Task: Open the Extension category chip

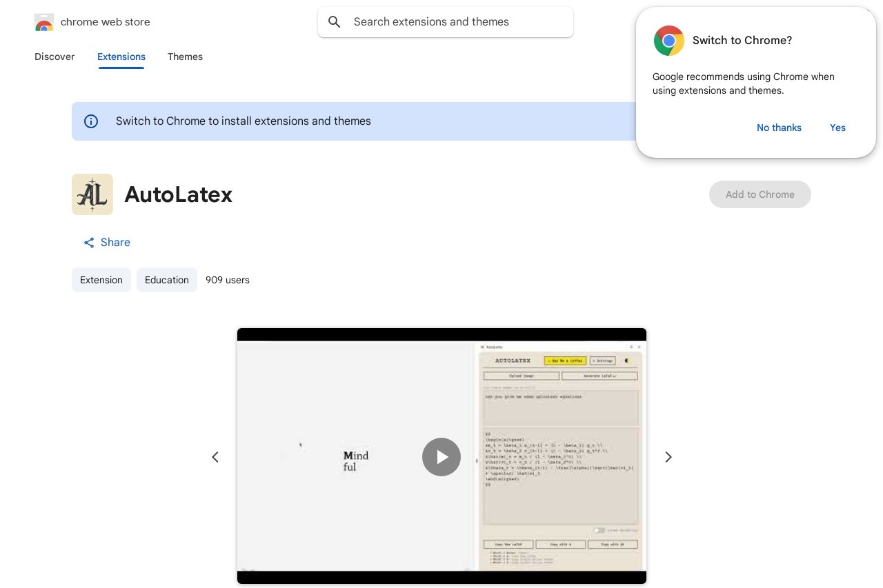Action: [x=101, y=280]
